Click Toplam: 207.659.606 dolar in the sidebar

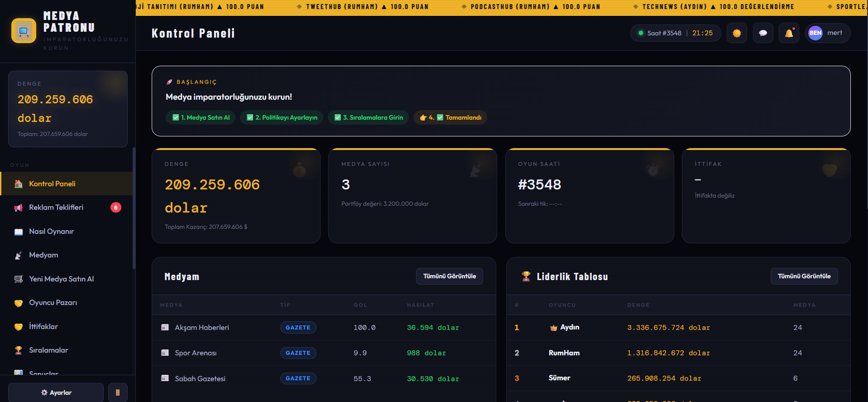53,134
